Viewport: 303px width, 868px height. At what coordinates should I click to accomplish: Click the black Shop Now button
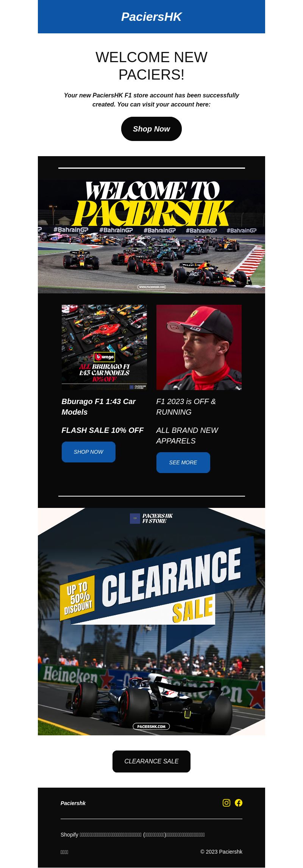tap(151, 129)
